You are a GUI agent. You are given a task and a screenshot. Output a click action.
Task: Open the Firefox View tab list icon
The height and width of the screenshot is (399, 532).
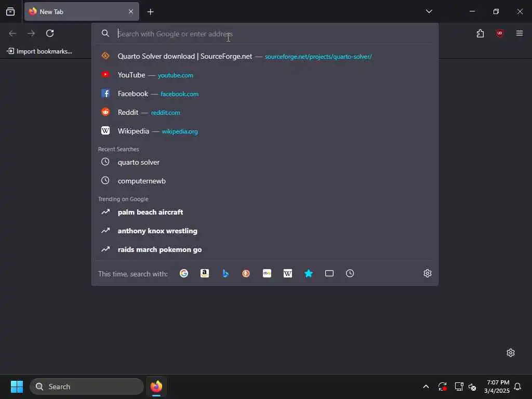(x=10, y=11)
